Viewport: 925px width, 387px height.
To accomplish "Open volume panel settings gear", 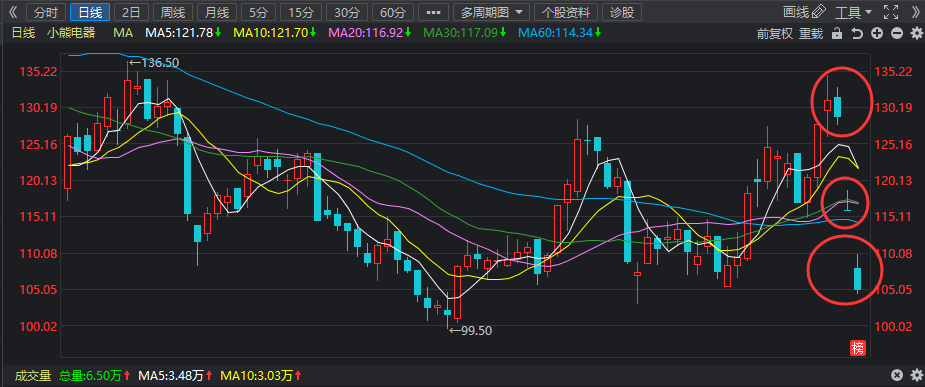I will pos(916,375).
